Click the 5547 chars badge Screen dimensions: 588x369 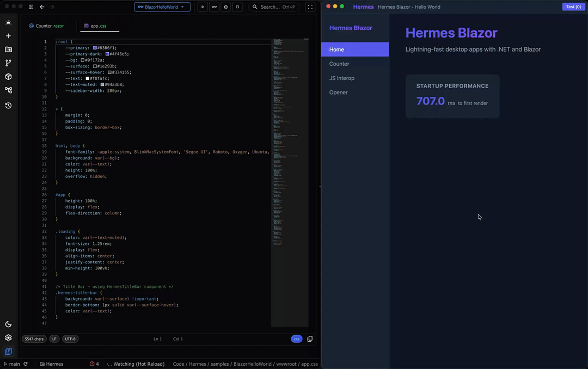(34, 339)
